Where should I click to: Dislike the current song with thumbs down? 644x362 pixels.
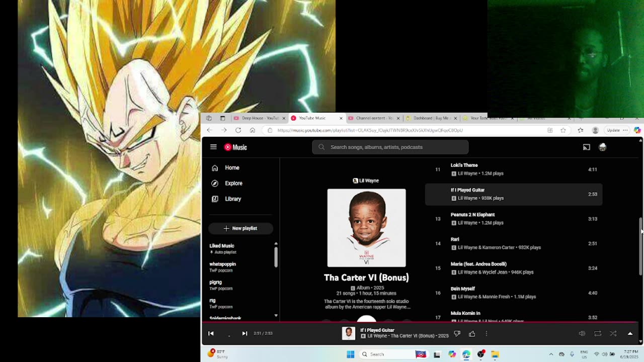(457, 333)
